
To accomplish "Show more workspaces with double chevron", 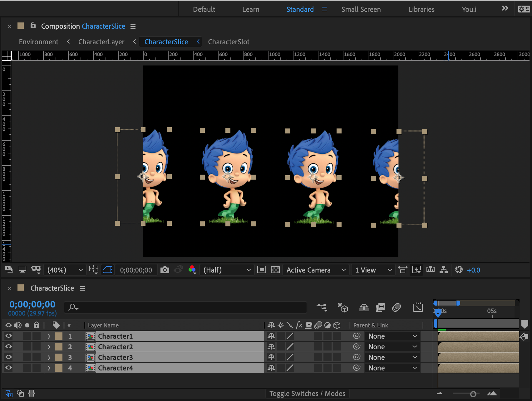I will (505, 8).
